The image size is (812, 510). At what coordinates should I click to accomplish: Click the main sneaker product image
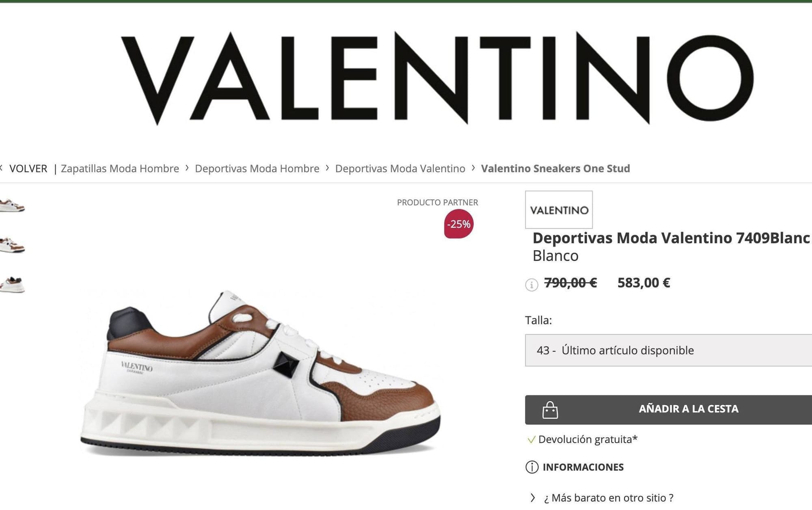[260, 373]
